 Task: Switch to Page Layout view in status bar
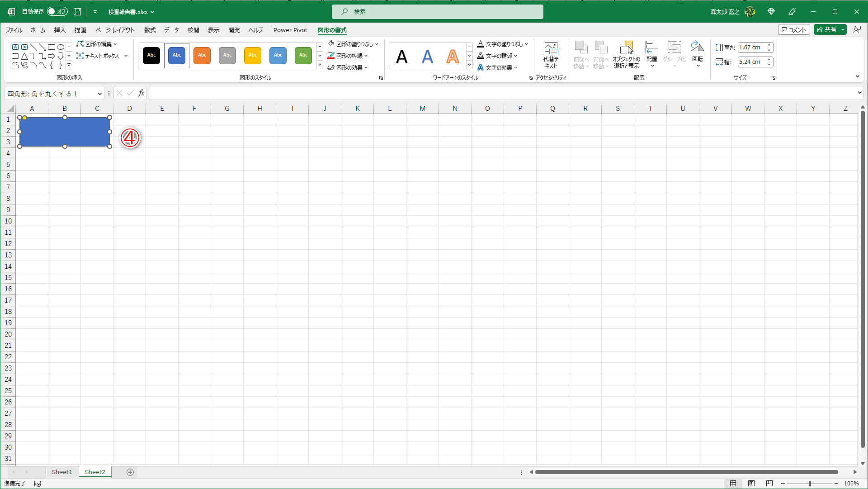click(x=751, y=484)
